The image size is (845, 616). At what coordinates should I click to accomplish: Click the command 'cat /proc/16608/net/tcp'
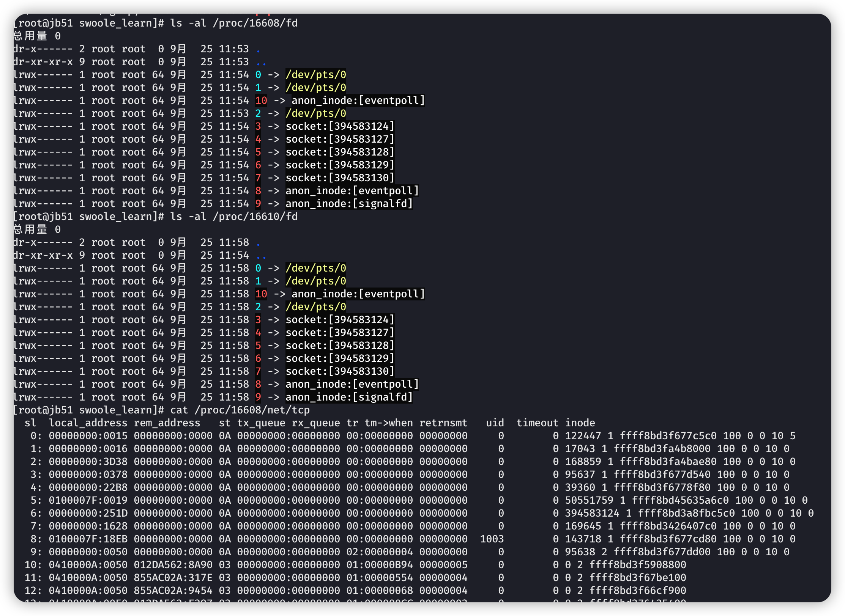click(240, 410)
